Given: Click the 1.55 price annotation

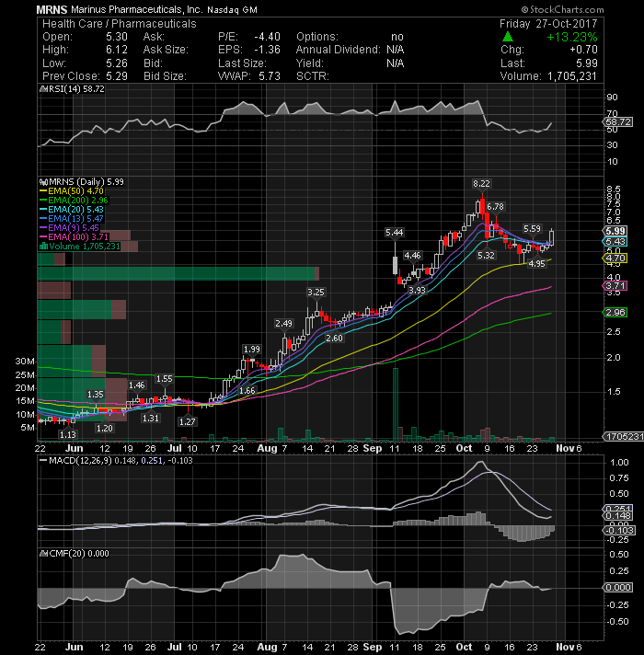Looking at the screenshot, I should (x=164, y=379).
